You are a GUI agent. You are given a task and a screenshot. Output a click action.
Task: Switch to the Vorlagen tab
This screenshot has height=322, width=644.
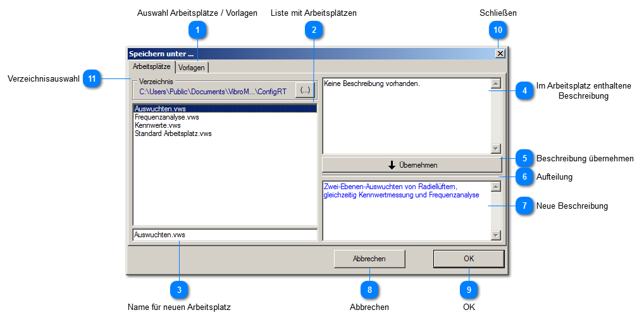click(192, 67)
